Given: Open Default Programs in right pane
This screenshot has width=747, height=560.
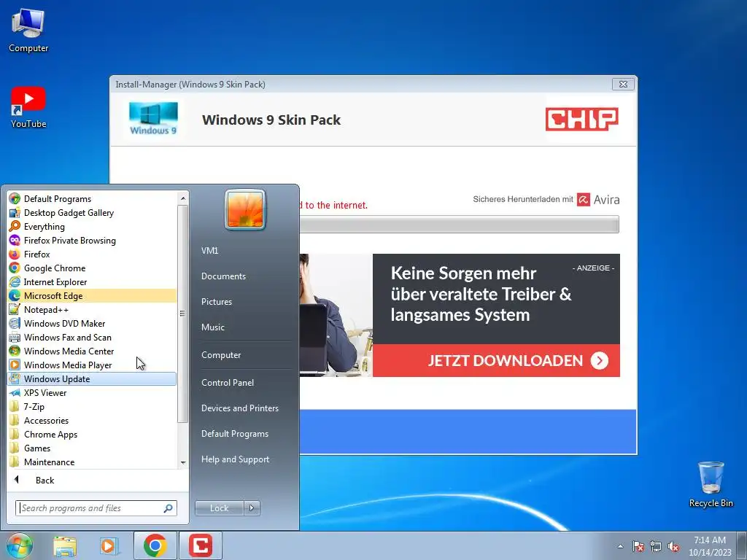Looking at the screenshot, I should [234, 434].
